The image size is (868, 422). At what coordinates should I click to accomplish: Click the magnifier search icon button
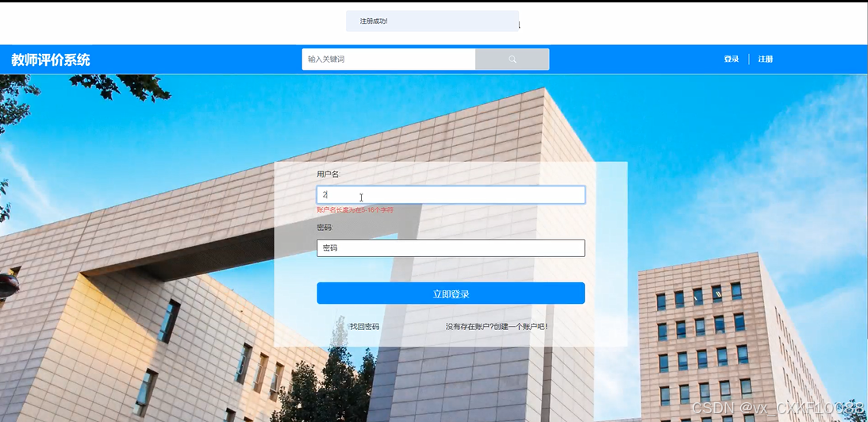click(x=512, y=59)
